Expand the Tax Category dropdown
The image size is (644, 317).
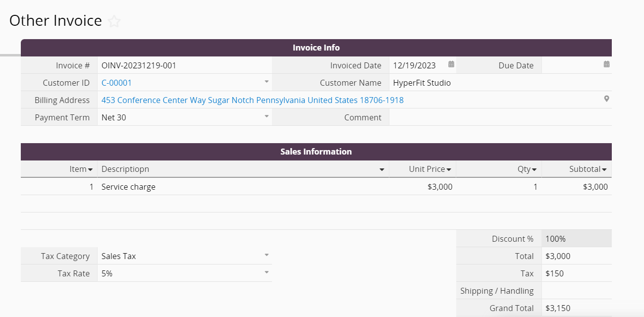click(267, 255)
